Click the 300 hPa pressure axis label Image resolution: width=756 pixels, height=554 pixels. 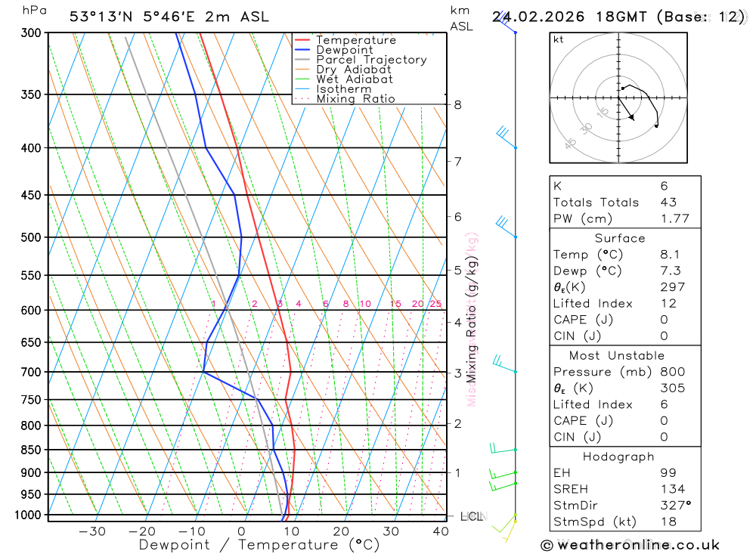pyautogui.click(x=31, y=32)
